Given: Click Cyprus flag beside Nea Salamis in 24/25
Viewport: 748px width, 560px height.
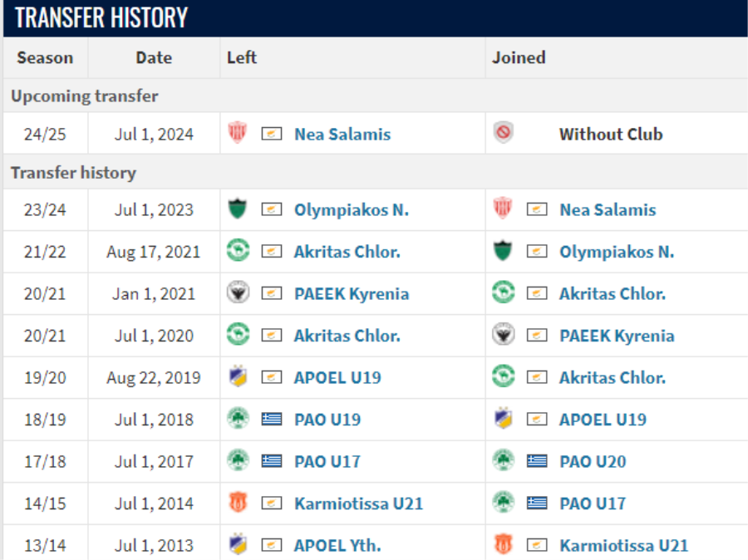Looking at the screenshot, I should point(272,134).
